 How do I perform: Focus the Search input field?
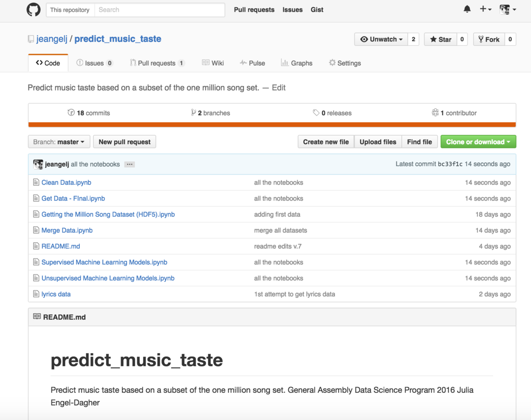coord(160,10)
